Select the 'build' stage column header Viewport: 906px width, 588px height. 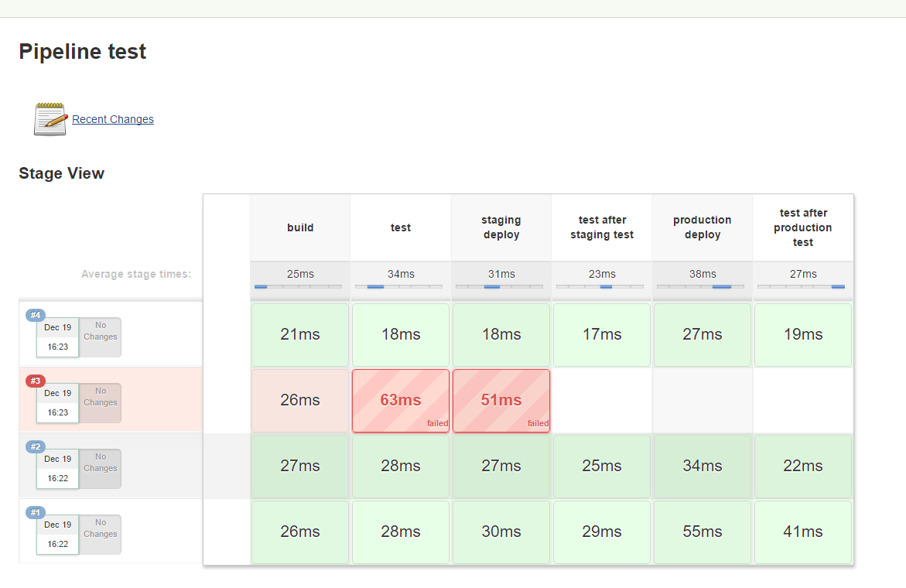click(300, 227)
